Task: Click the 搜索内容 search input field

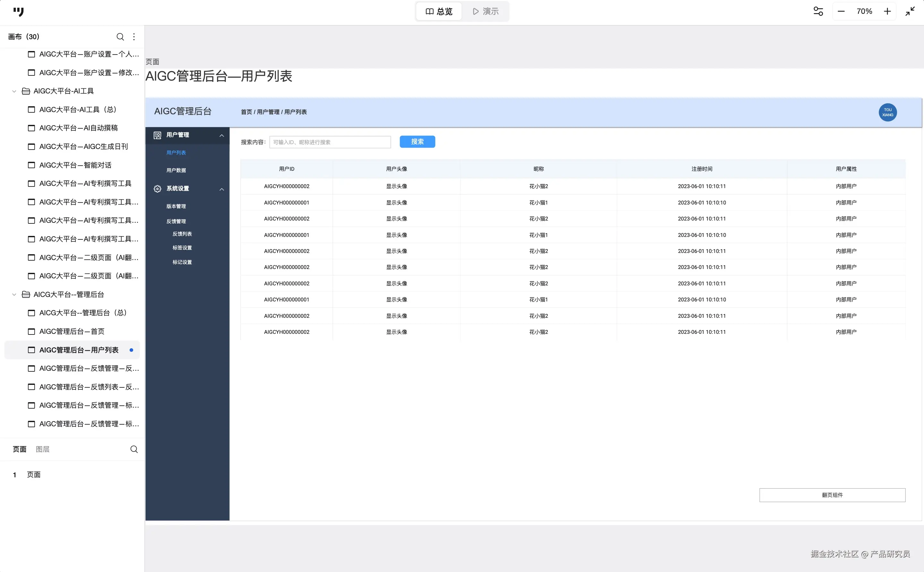Action: (x=330, y=142)
